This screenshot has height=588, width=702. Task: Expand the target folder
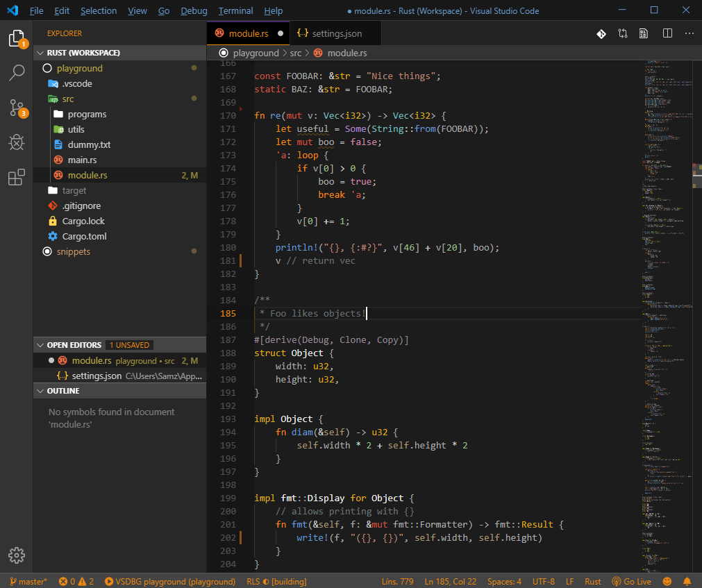(x=74, y=190)
